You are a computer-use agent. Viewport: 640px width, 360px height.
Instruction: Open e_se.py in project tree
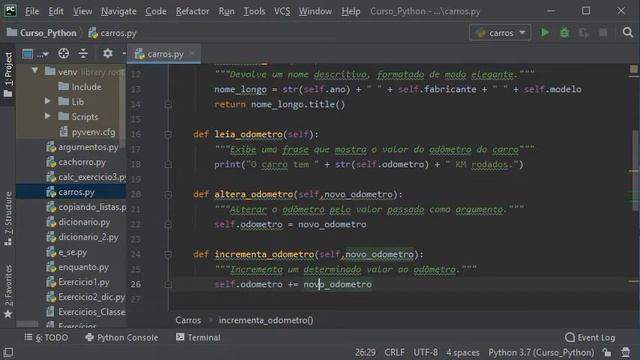[x=67, y=252]
